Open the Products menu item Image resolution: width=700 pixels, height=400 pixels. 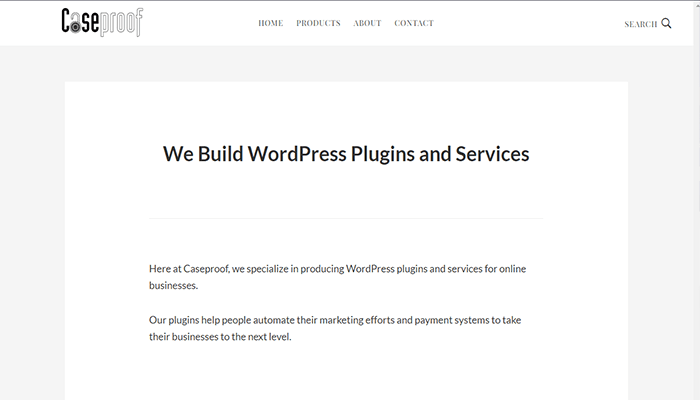318,23
